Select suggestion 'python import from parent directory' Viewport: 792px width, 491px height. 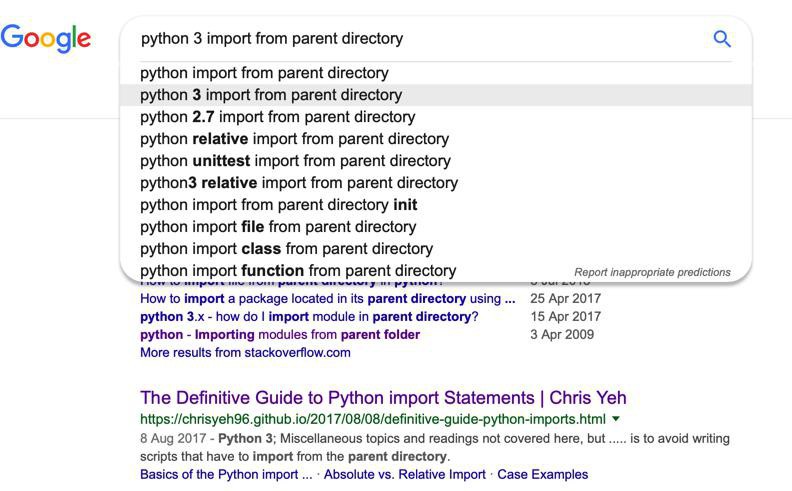coord(436,73)
